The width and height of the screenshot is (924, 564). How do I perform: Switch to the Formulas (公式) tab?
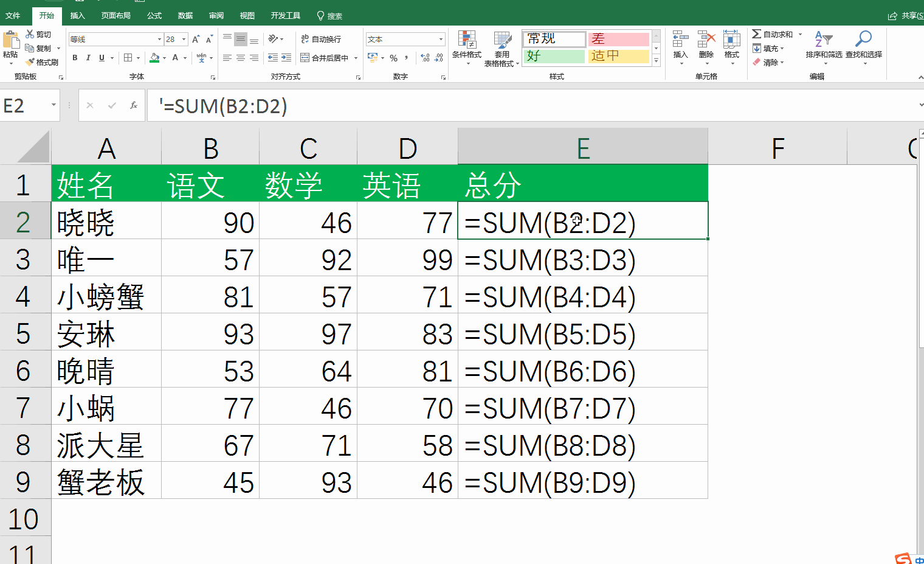[x=154, y=16]
